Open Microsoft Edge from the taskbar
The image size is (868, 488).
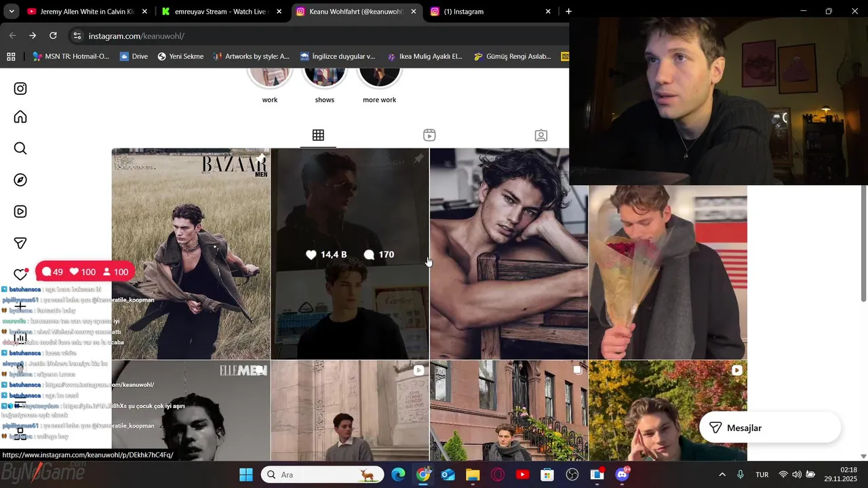coord(398,474)
